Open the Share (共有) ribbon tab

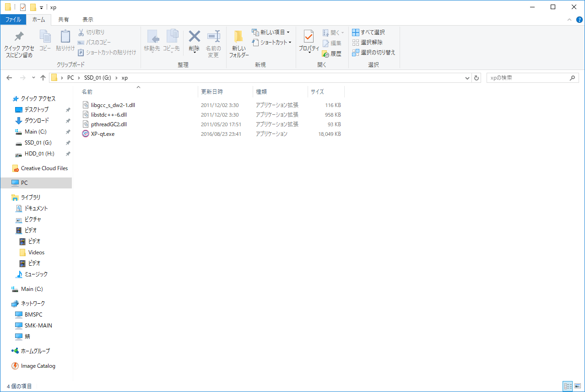tap(64, 20)
